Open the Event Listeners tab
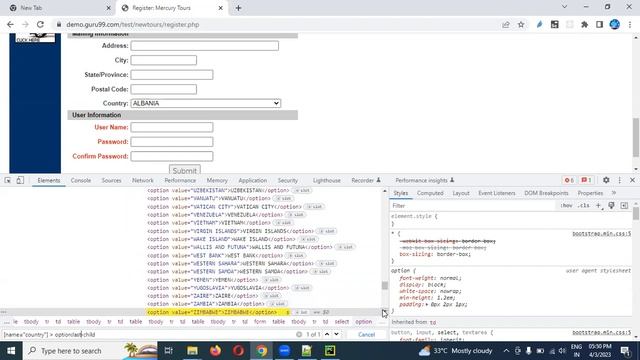This screenshot has width=640, height=360. click(497, 193)
